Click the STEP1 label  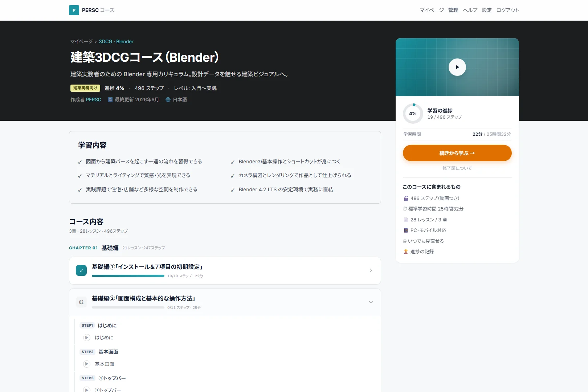click(x=87, y=326)
